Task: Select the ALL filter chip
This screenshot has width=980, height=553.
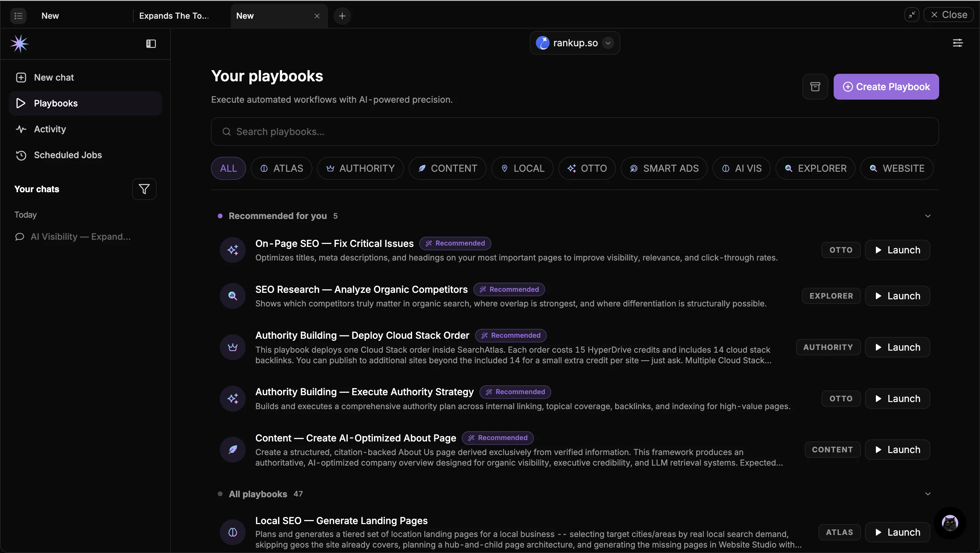Action: pyautogui.click(x=228, y=168)
